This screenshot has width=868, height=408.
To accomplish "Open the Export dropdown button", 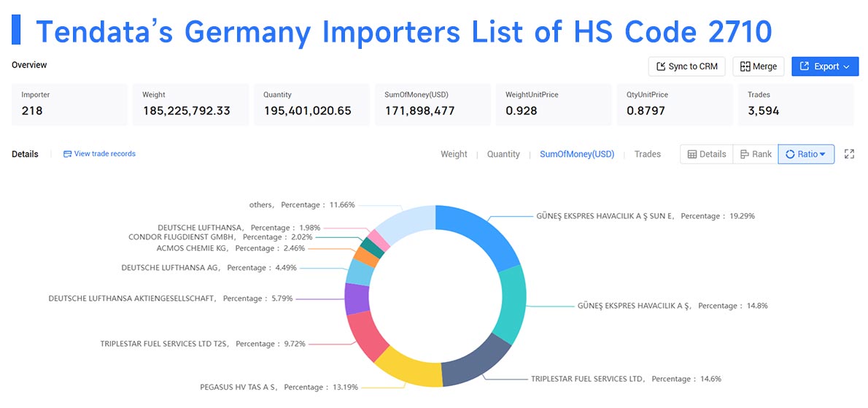I will pos(825,66).
